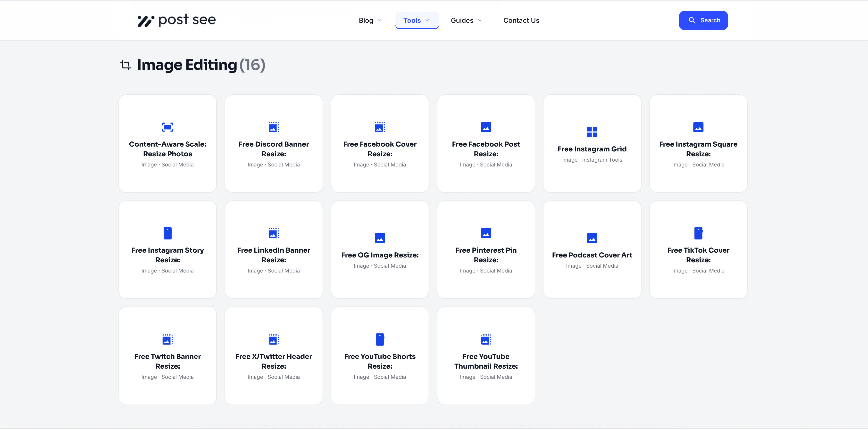Open the Free YouTube Thumbnail Resize title
Screen dimensions: 868x430
pyautogui.click(x=486, y=361)
